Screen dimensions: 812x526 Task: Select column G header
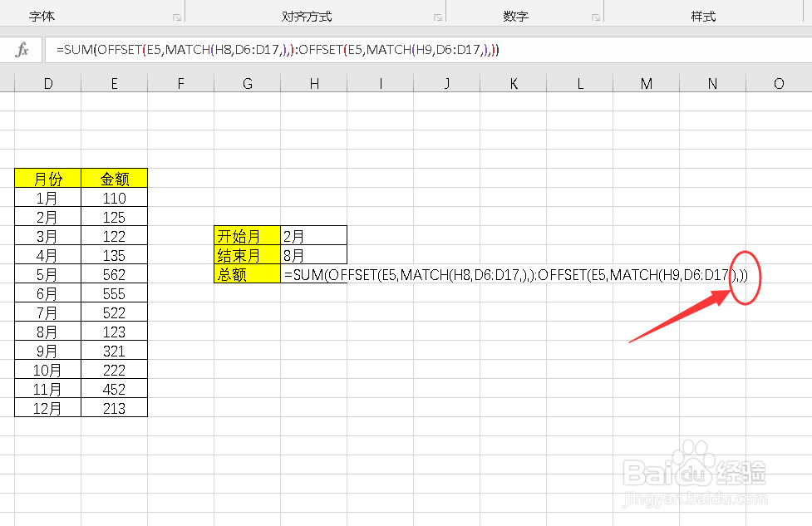pos(248,83)
